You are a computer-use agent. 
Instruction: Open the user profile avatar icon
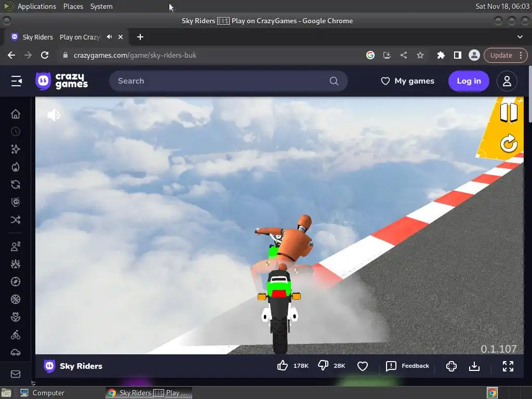(507, 81)
